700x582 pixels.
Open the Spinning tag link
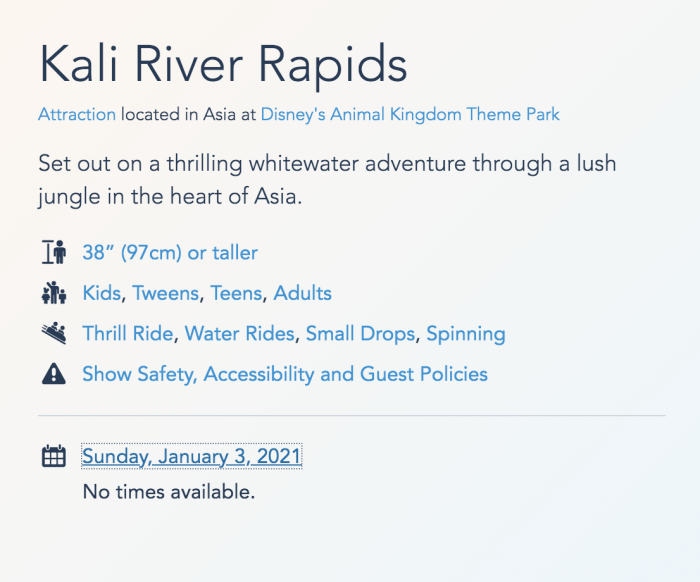[466, 334]
